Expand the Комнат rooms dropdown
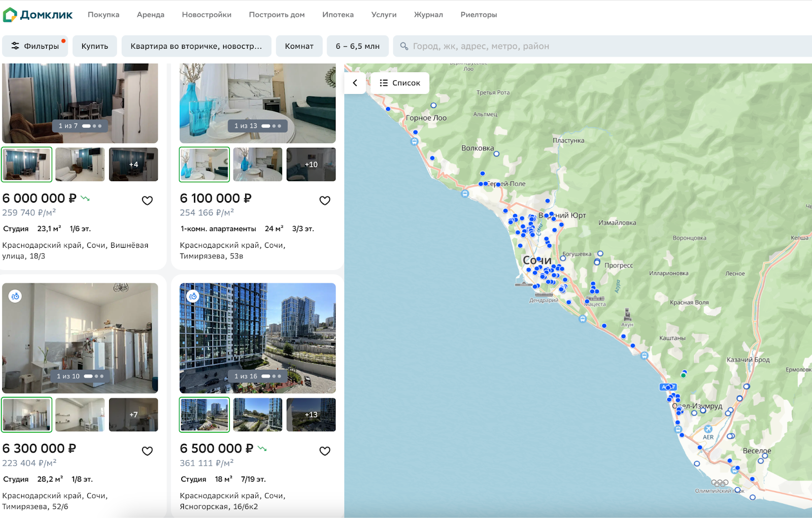 coord(299,46)
